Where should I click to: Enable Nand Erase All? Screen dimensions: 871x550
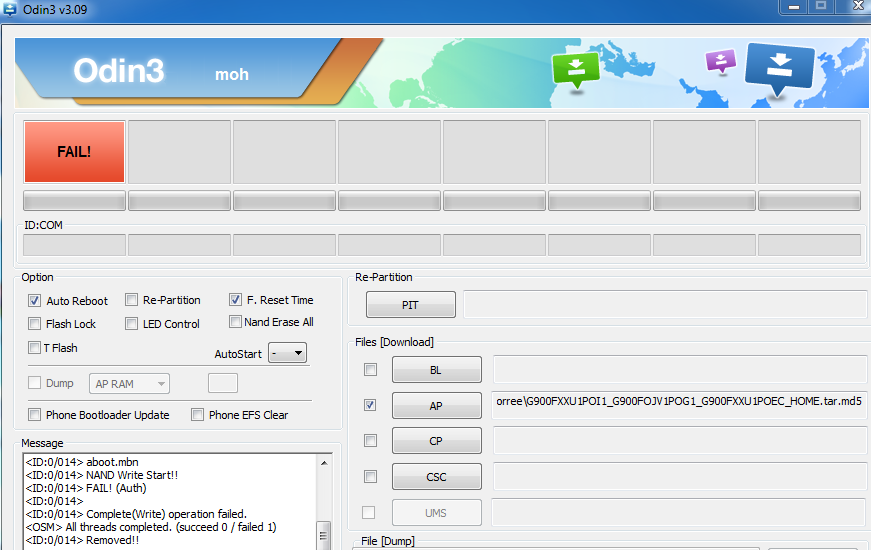(236, 322)
